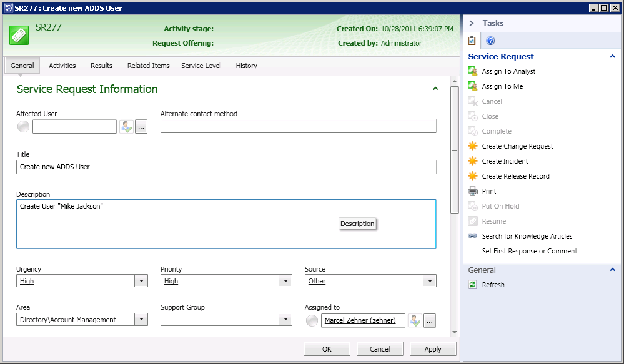Expand the Support Group dropdown

[x=285, y=320]
